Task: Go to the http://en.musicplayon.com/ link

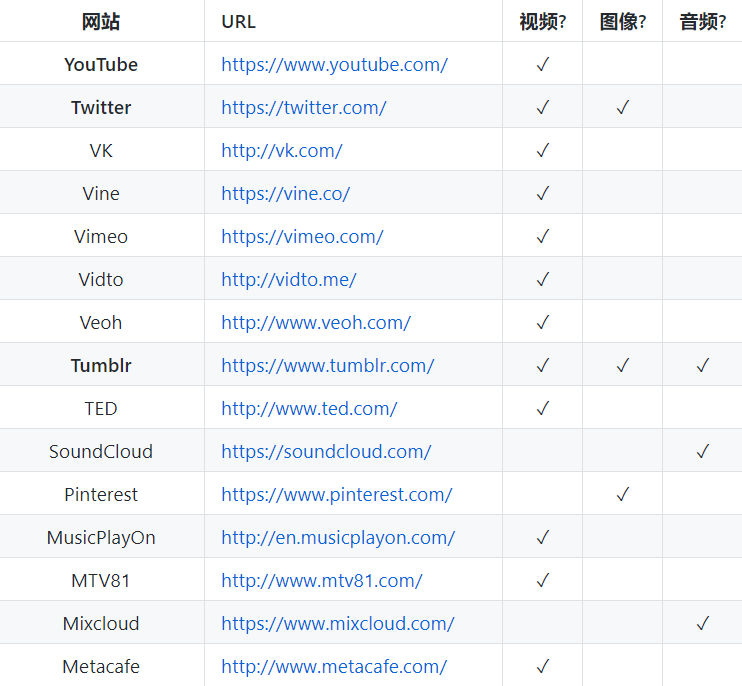Action: (x=338, y=538)
